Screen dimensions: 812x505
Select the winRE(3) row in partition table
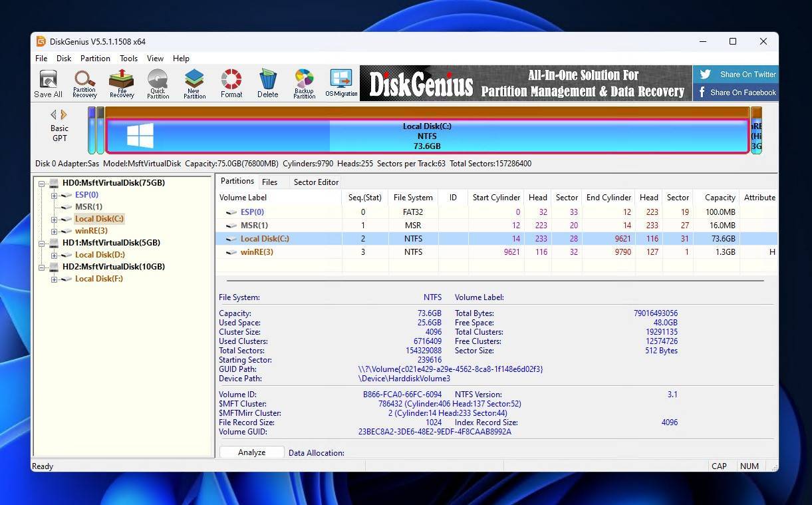[497, 252]
